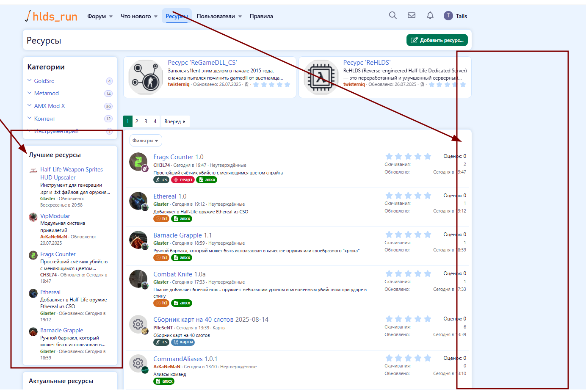Click the hlds_run site logo
The width and height of the screenshot is (586, 392).
(x=51, y=16)
